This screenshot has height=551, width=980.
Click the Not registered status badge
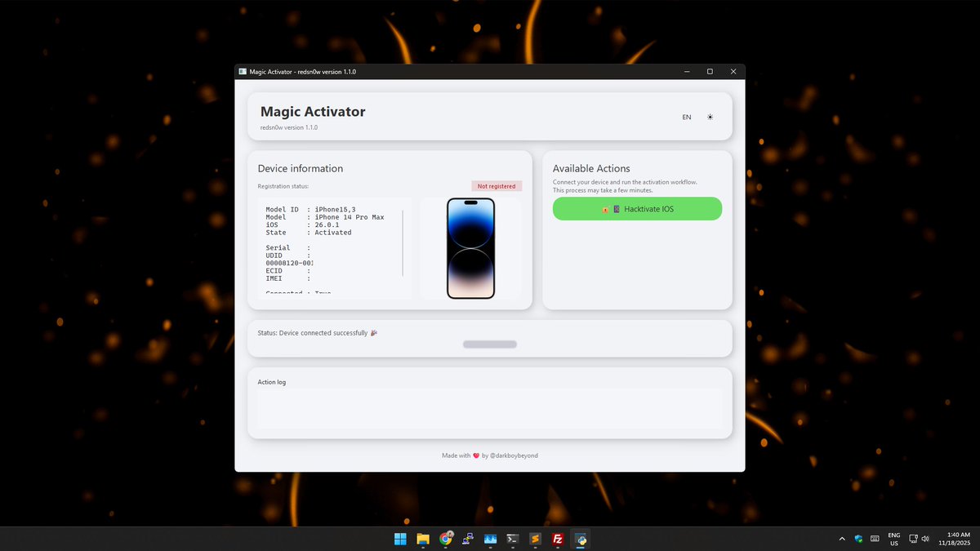497,185
